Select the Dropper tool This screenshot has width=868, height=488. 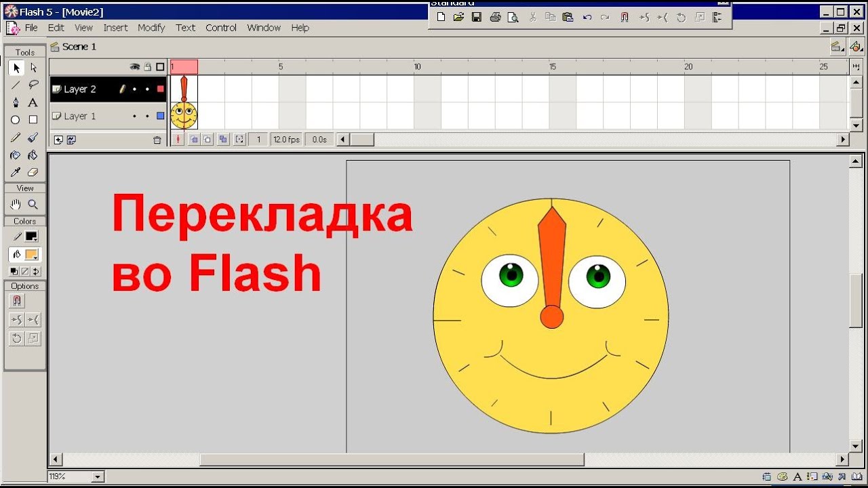tap(16, 173)
